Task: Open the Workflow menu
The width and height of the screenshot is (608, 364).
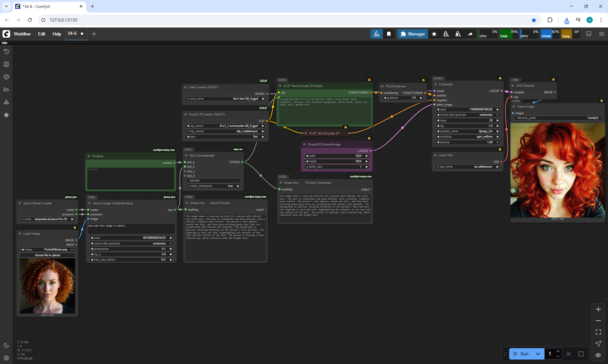Action: click(x=22, y=34)
